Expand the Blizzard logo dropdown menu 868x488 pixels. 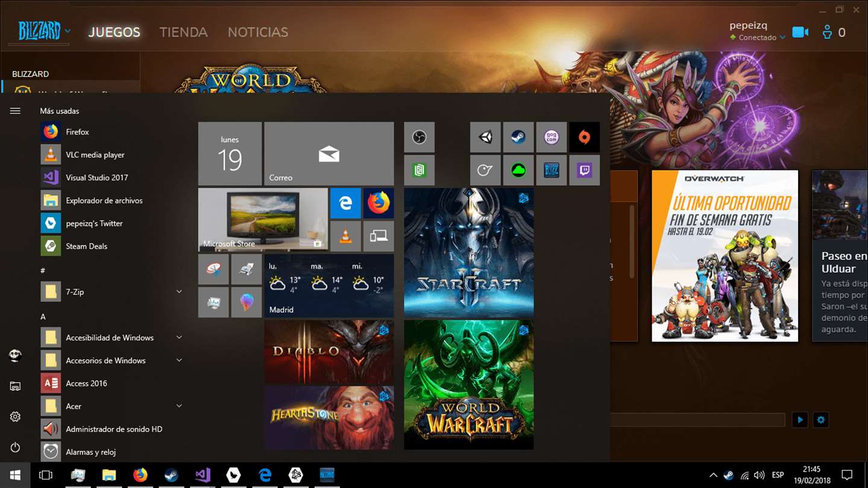tap(68, 31)
